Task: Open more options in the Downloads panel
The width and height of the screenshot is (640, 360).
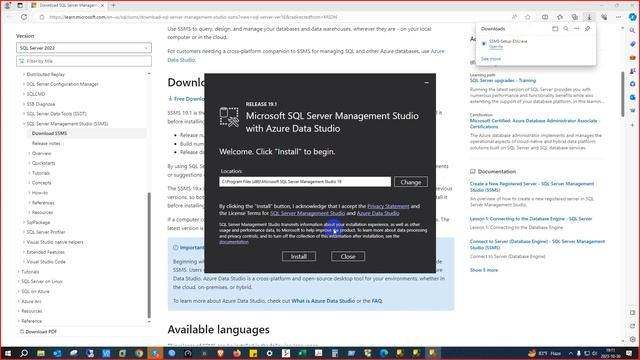Action: tap(576, 29)
